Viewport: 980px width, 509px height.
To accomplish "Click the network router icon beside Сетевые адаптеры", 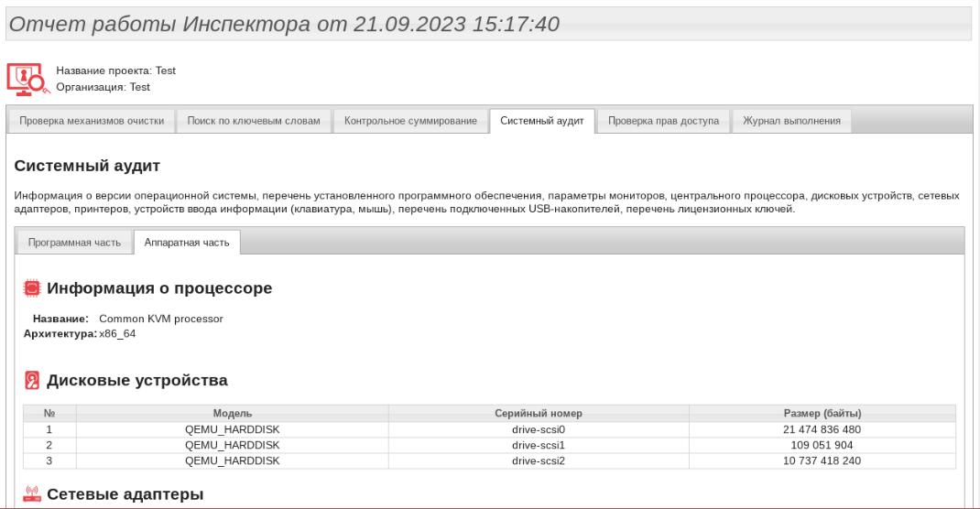I will coord(32,495).
